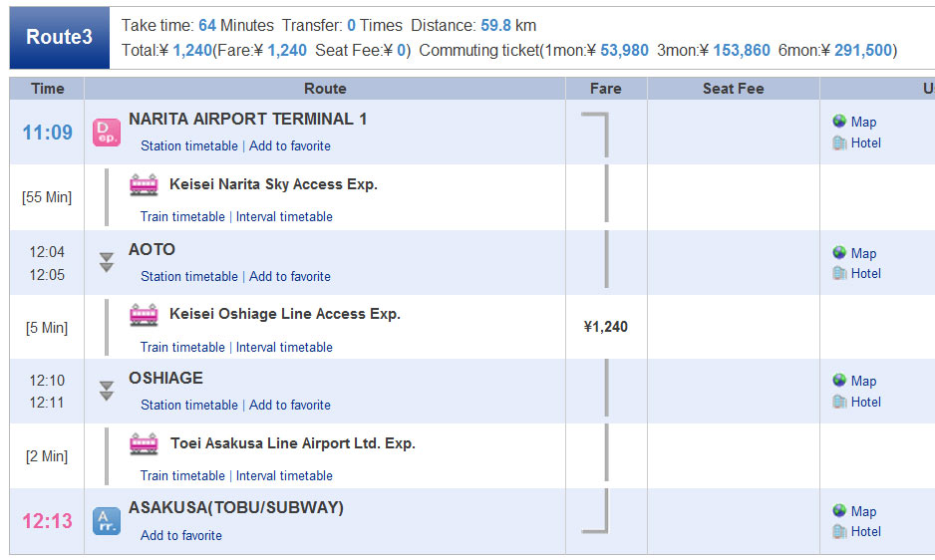Viewport: 935px width, 560px height.
Task: Click the globe Map icon for Asakusa
Action: pyautogui.click(x=839, y=511)
